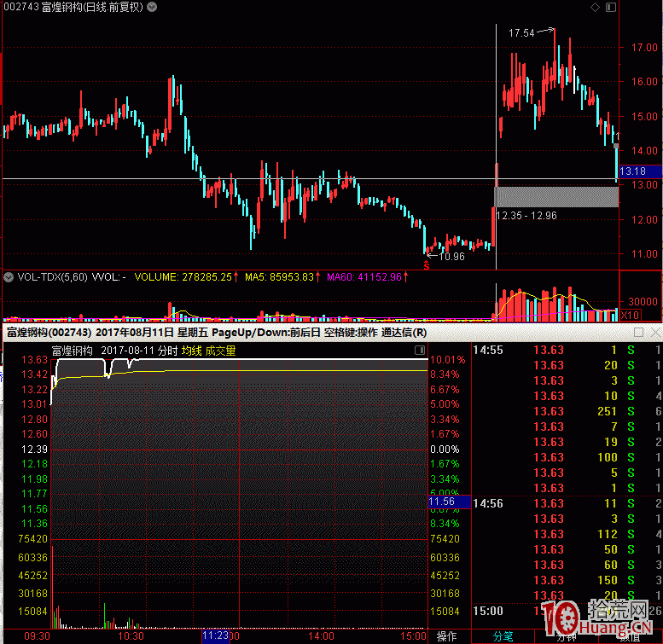
Task: Click the 11.56 price cursor marker
Action: pyautogui.click(x=450, y=502)
